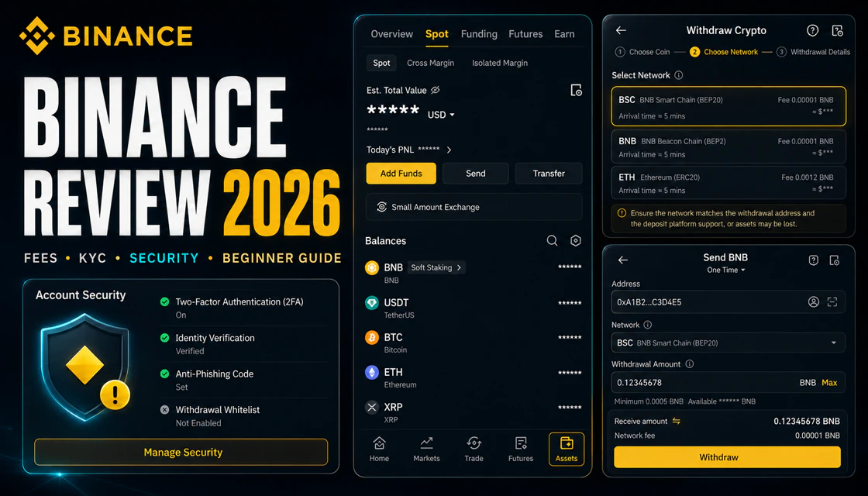This screenshot has height=496, width=868.
Task: Click info icon next to Select Network
Action: [679, 75]
